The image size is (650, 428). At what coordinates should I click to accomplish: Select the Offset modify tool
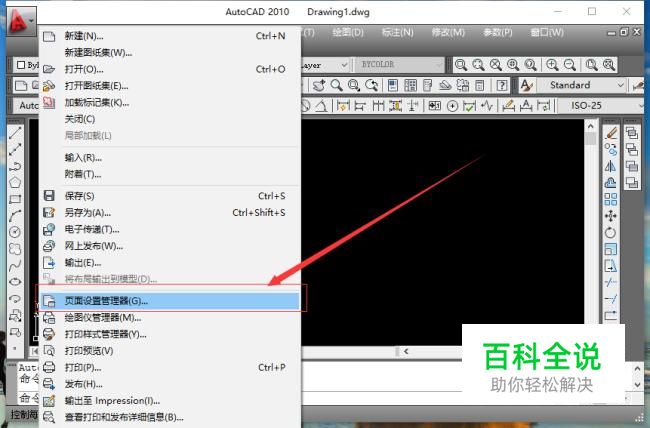pyautogui.click(x=611, y=182)
